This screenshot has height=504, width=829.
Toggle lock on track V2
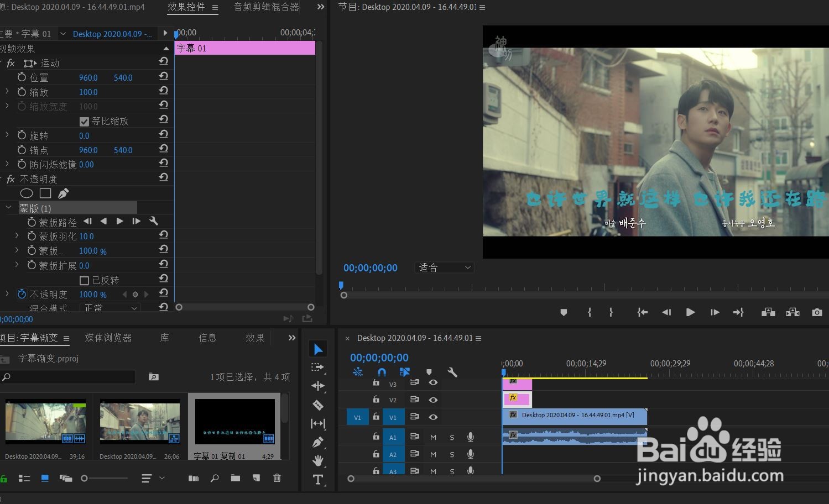[376, 399]
